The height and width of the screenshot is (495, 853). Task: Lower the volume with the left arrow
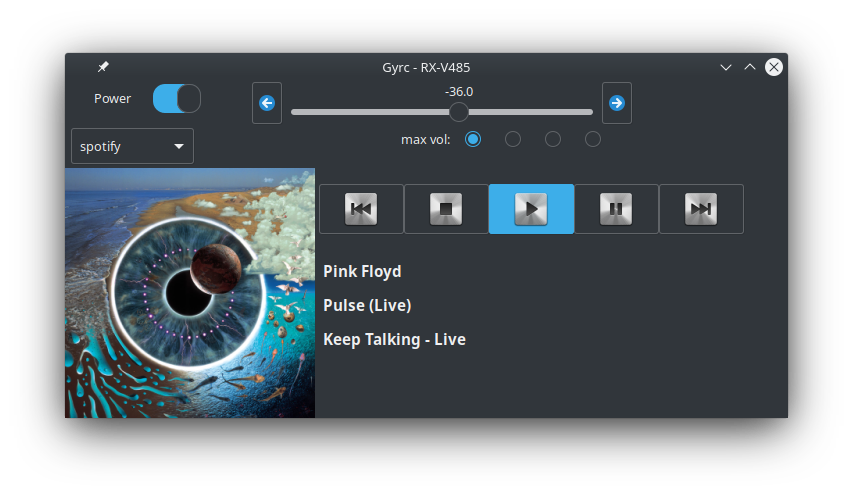click(x=267, y=103)
